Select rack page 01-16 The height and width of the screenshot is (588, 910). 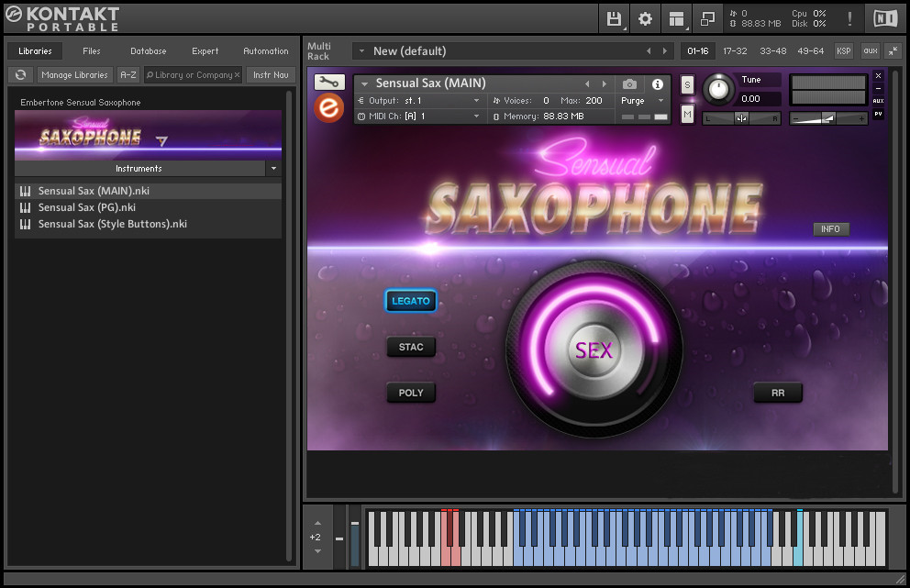(697, 51)
